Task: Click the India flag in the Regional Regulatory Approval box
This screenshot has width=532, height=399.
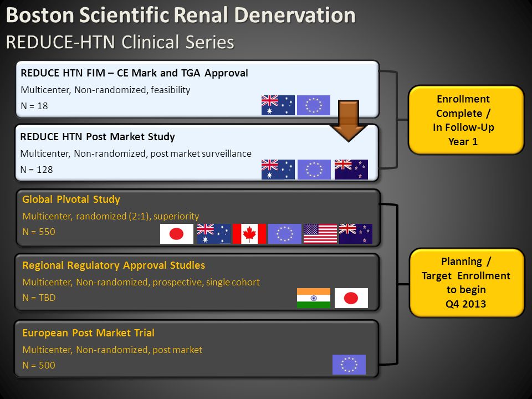Action: pos(314,298)
